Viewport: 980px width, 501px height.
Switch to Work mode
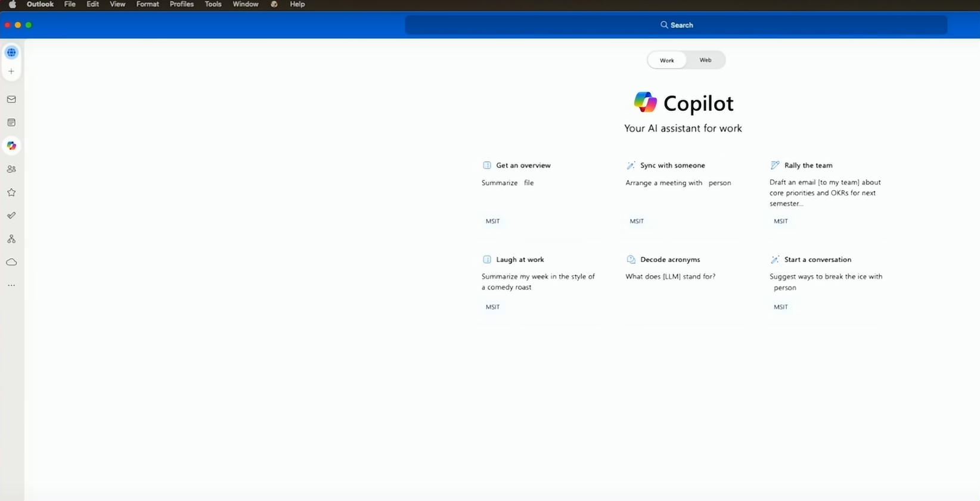(x=667, y=60)
